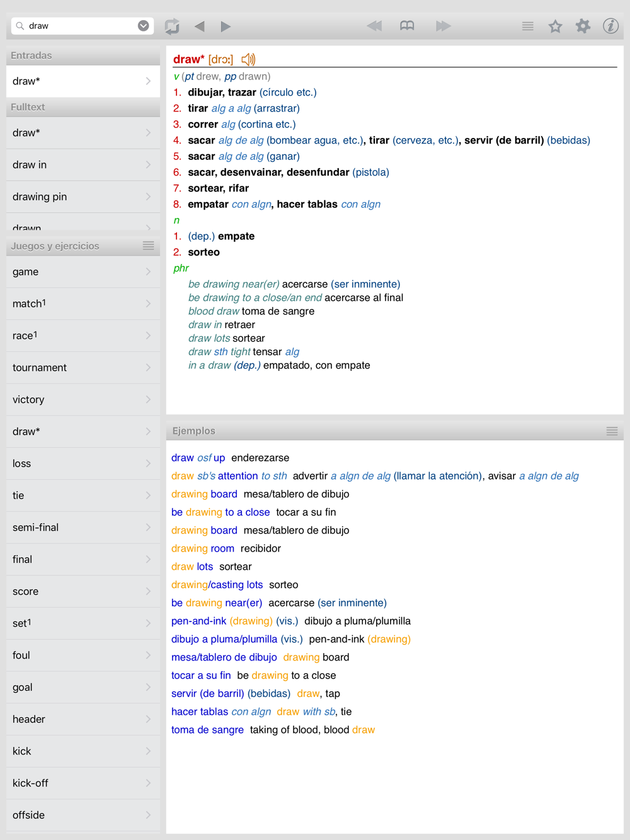Click example 'toma de sangre'

point(207,730)
